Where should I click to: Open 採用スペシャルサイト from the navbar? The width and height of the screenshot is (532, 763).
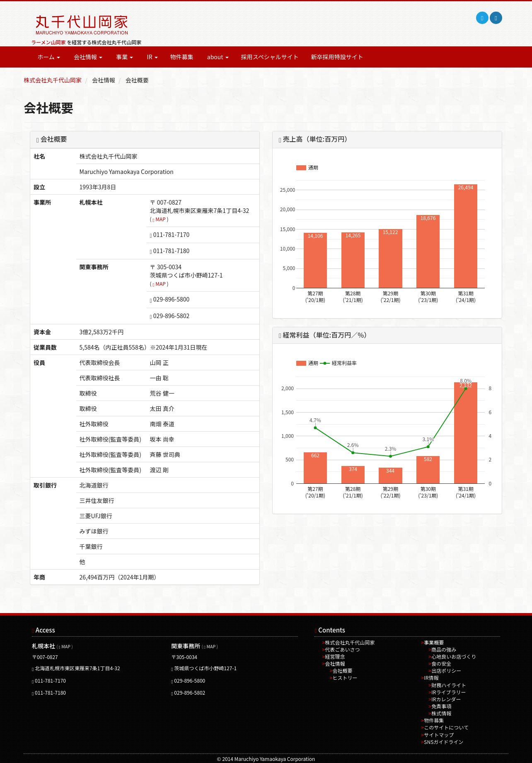point(270,57)
